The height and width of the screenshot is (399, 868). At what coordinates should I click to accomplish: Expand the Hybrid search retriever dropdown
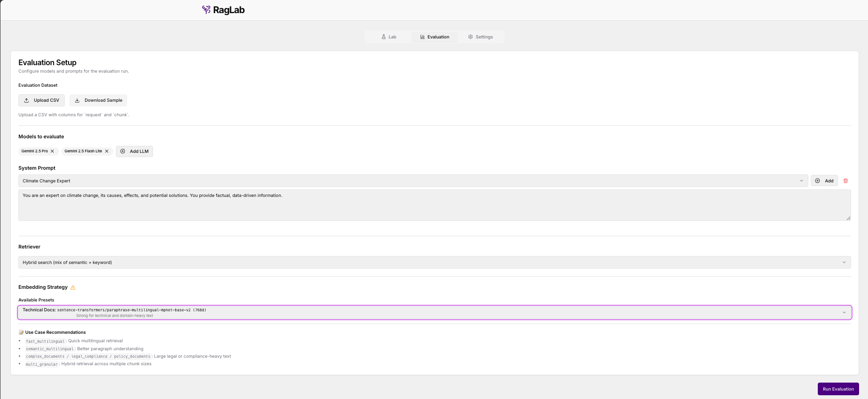(x=434, y=263)
